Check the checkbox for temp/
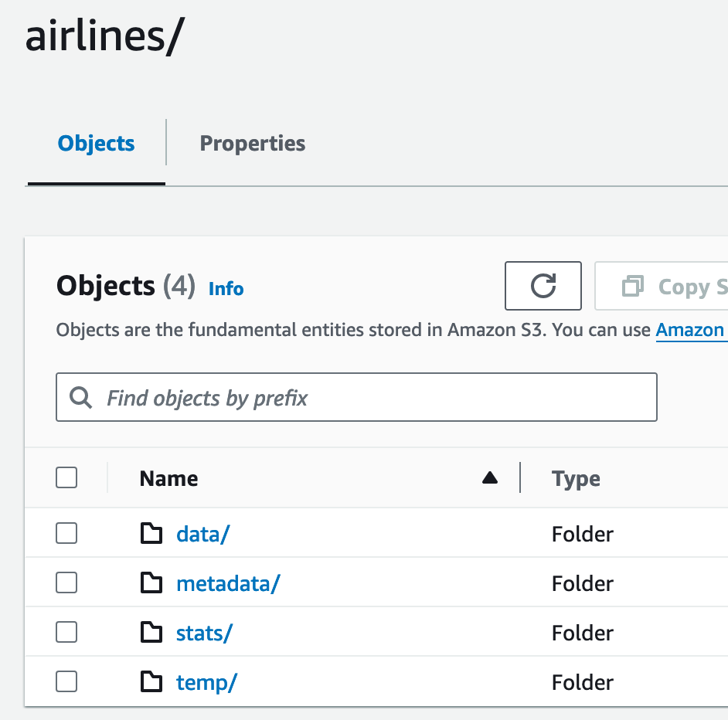Image resolution: width=728 pixels, height=720 pixels. [66, 681]
